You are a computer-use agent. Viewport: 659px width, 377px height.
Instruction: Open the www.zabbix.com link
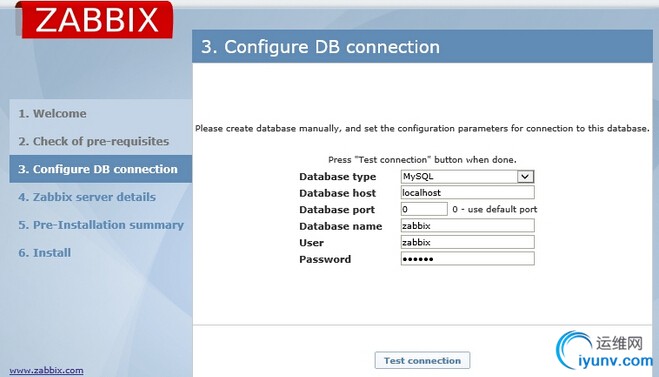click(x=46, y=371)
